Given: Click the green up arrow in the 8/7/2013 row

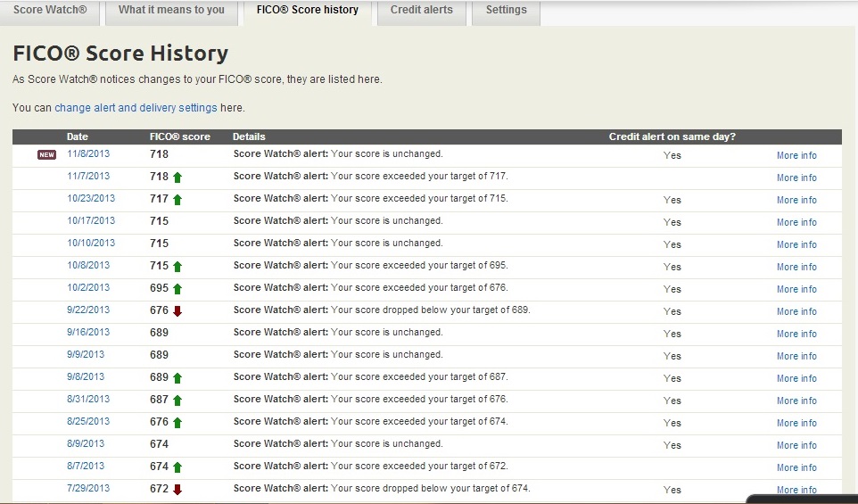Looking at the screenshot, I should [x=177, y=467].
